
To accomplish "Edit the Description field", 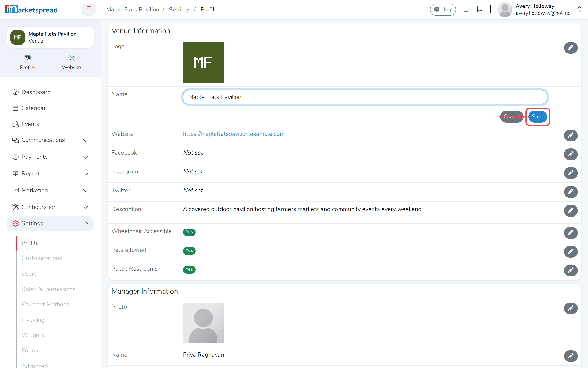I will coord(570,211).
